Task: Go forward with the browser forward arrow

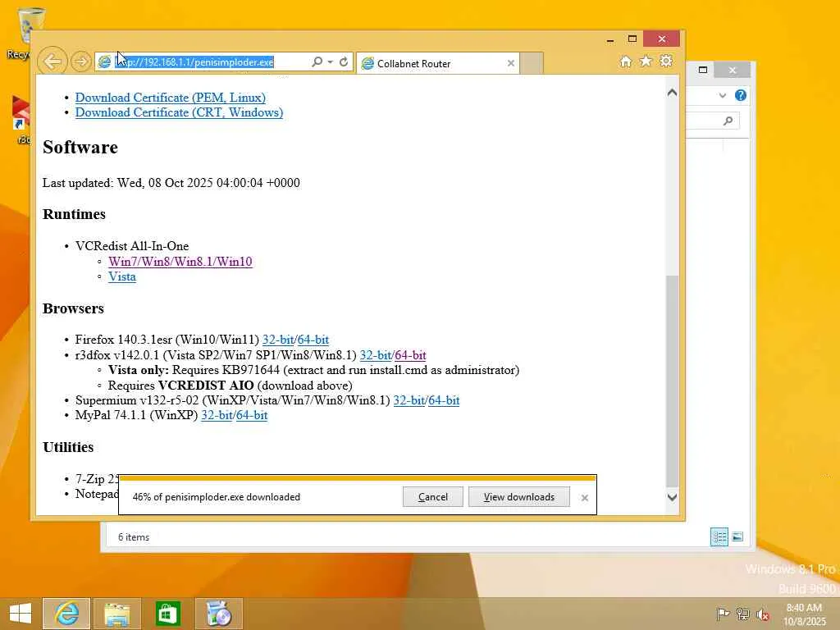Action: (x=81, y=62)
